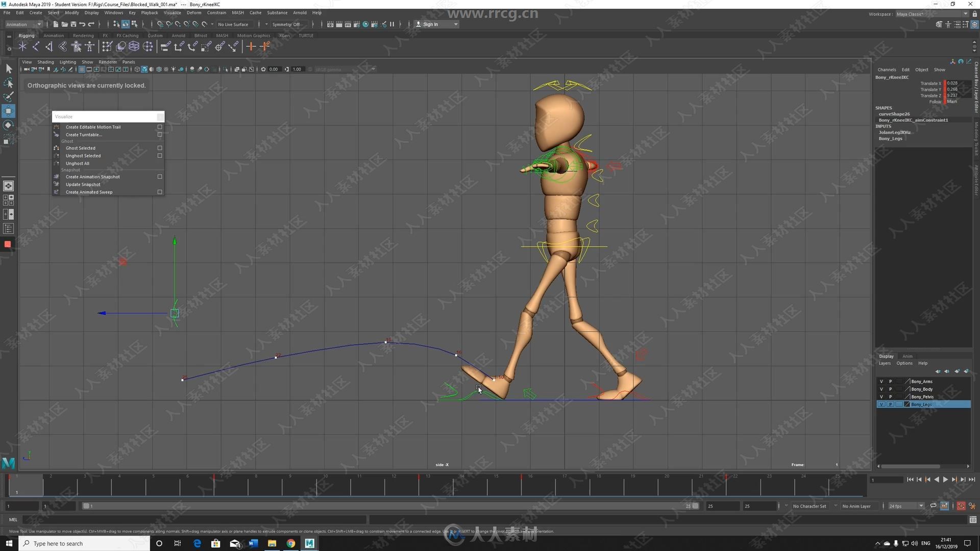Toggle visibility V of Bony_Legs layer

point(881,404)
